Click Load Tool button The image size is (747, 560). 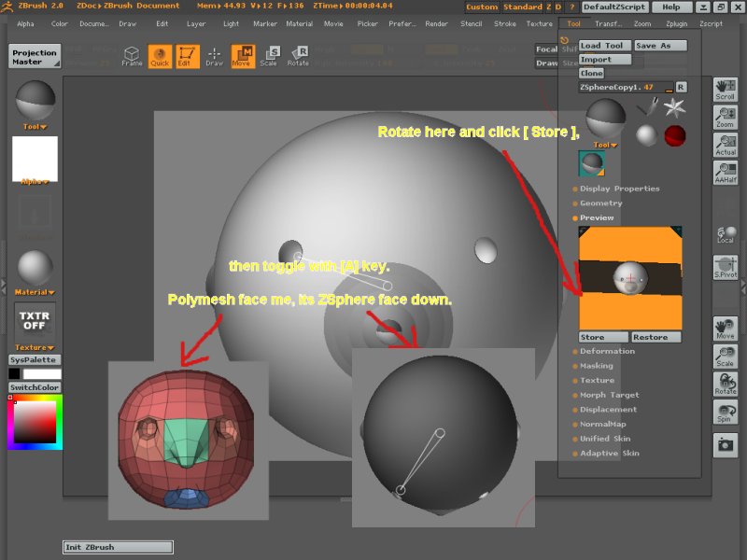point(605,46)
